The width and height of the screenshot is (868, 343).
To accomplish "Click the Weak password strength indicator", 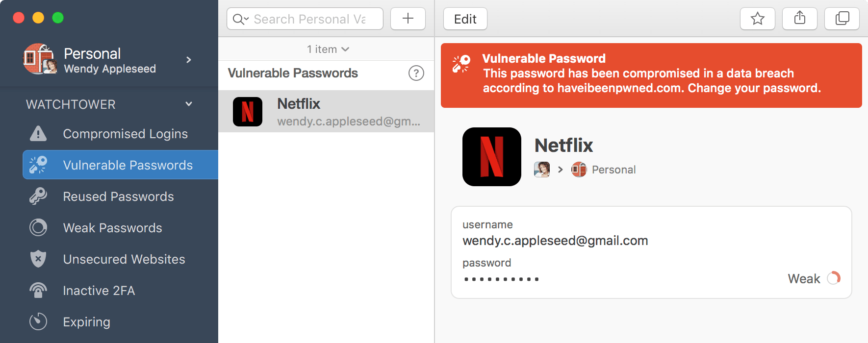I will [x=814, y=278].
